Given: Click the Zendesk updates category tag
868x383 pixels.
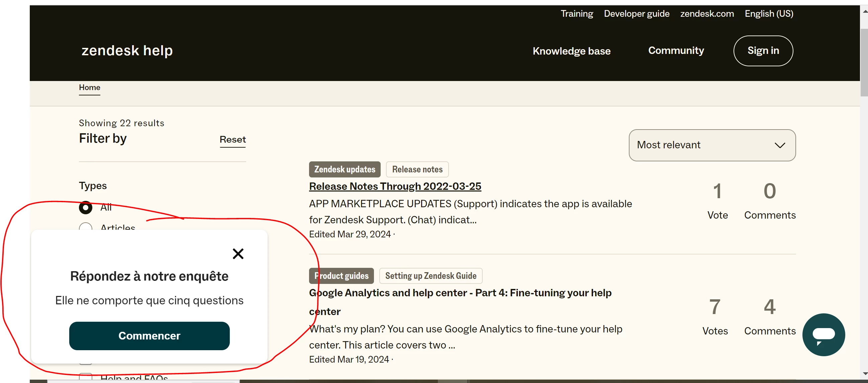Looking at the screenshot, I should 345,169.
